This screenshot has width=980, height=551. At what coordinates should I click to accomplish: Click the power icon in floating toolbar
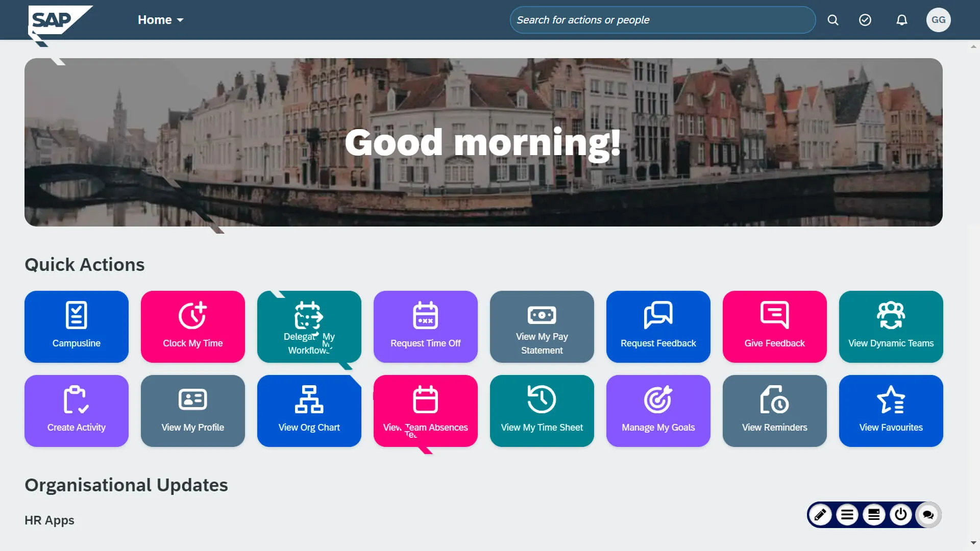click(x=901, y=514)
